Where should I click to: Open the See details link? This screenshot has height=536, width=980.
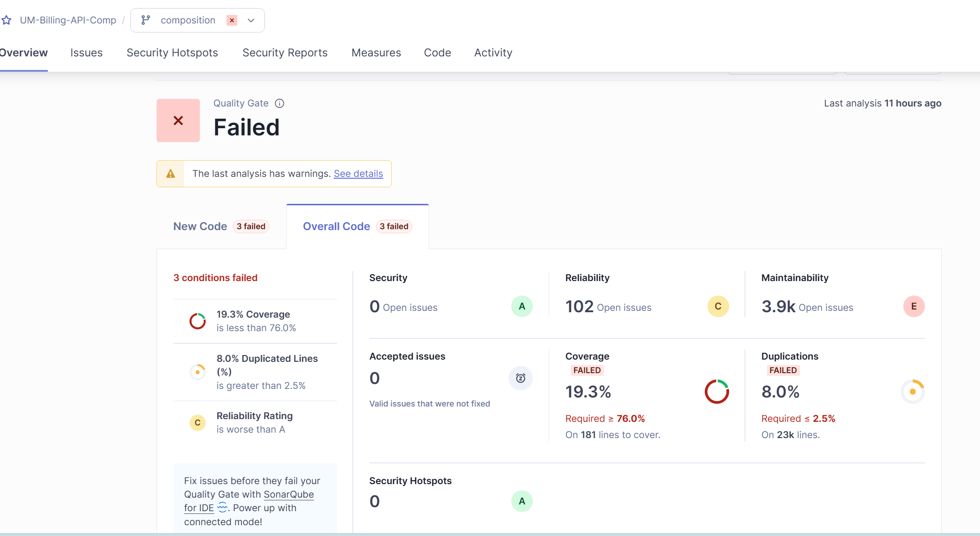[x=358, y=174]
